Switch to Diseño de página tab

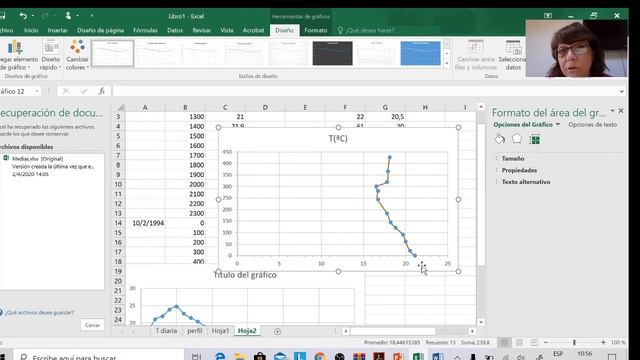[100, 30]
